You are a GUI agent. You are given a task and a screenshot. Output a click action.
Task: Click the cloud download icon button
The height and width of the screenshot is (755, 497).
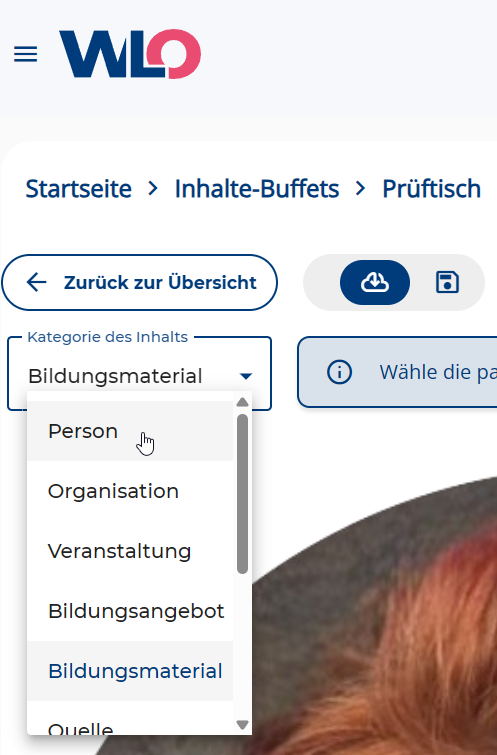375,283
